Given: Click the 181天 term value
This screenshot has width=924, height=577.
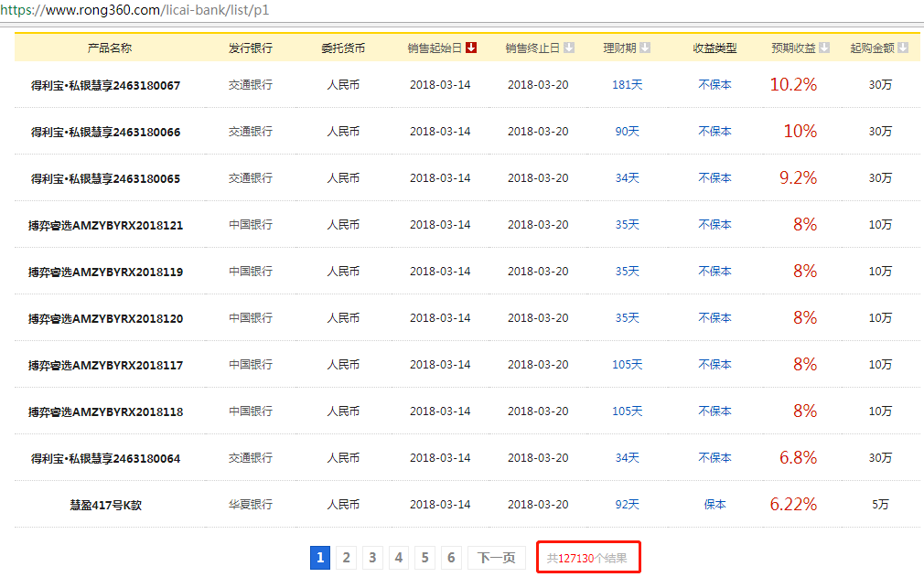Looking at the screenshot, I should [x=627, y=85].
